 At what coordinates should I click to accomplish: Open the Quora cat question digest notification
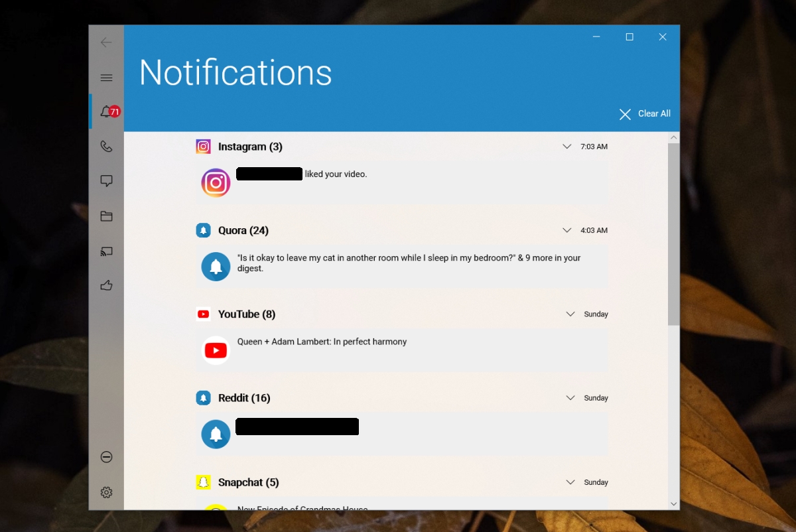click(402, 267)
